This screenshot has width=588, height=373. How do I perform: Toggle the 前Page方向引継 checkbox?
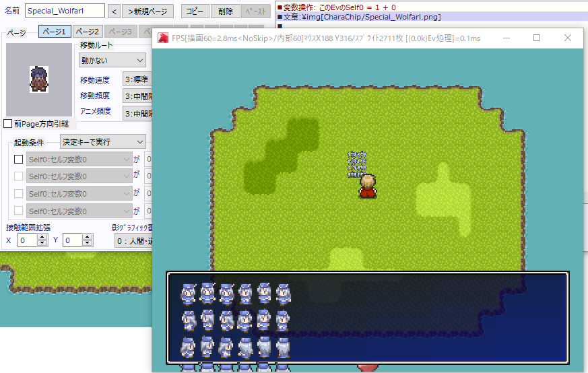[8, 124]
